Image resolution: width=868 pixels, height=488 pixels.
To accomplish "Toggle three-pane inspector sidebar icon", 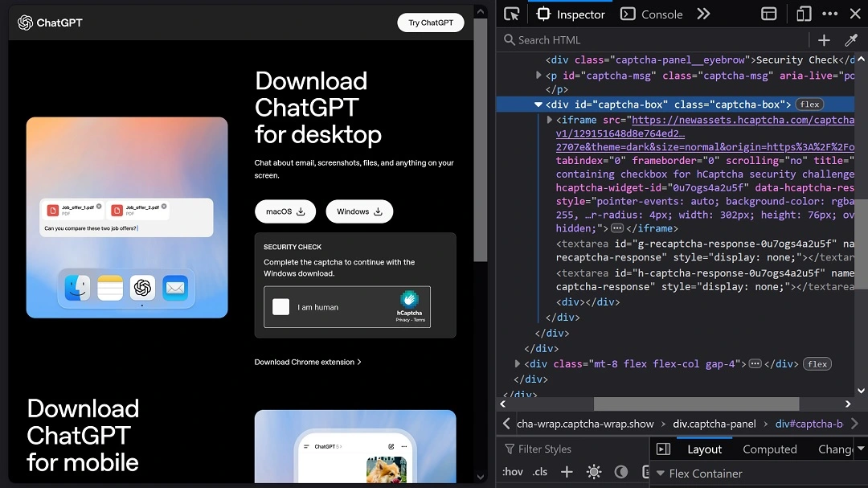I will [663, 449].
